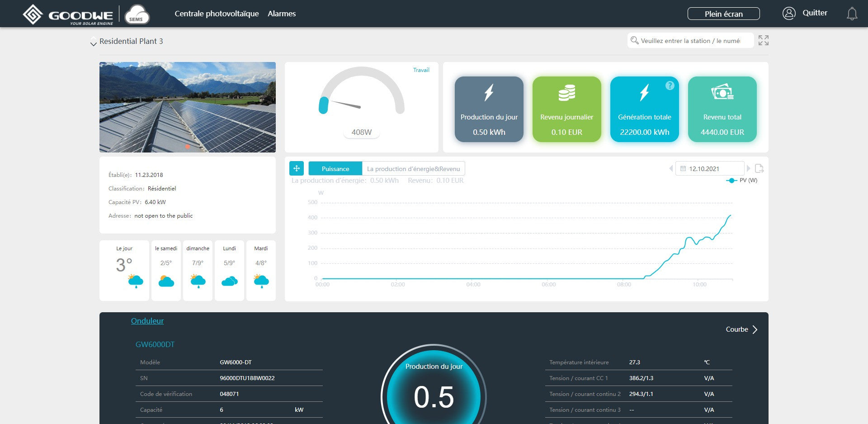Click the search magnifier icon

tap(634, 40)
